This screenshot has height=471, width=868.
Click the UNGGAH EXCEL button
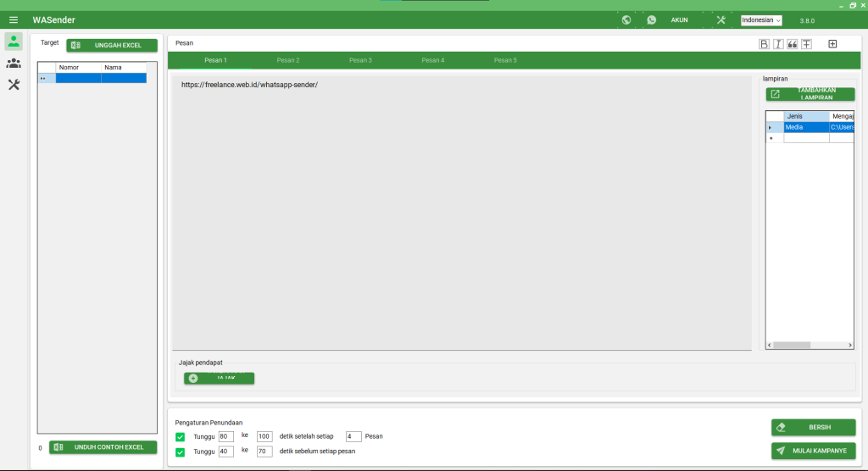pyautogui.click(x=112, y=45)
